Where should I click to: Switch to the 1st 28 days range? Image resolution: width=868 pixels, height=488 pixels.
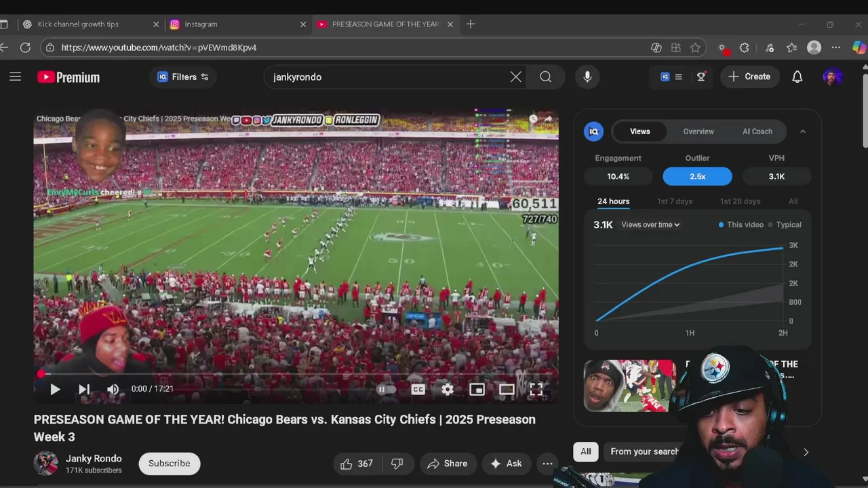741,201
